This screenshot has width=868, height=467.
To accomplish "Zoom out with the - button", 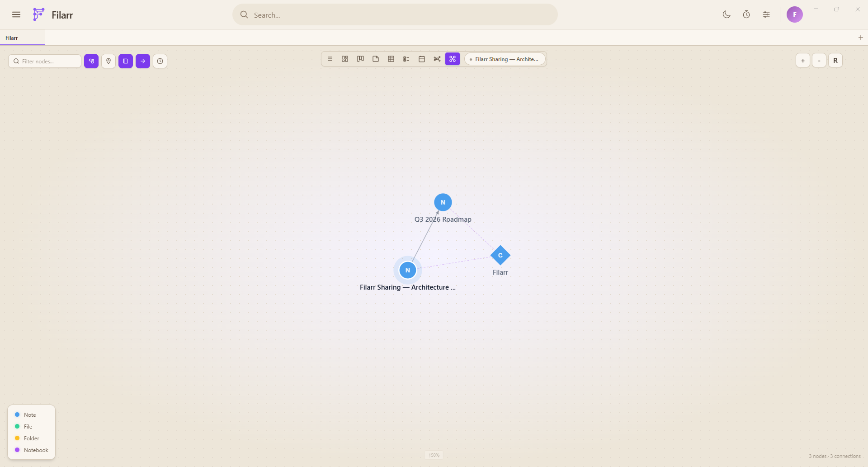I will pyautogui.click(x=819, y=61).
